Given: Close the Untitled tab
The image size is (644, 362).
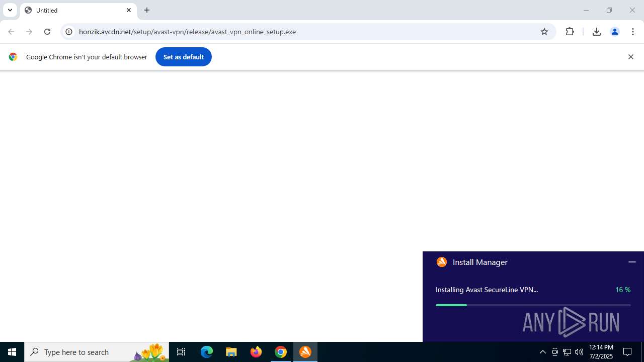Looking at the screenshot, I should pyautogui.click(x=129, y=10).
